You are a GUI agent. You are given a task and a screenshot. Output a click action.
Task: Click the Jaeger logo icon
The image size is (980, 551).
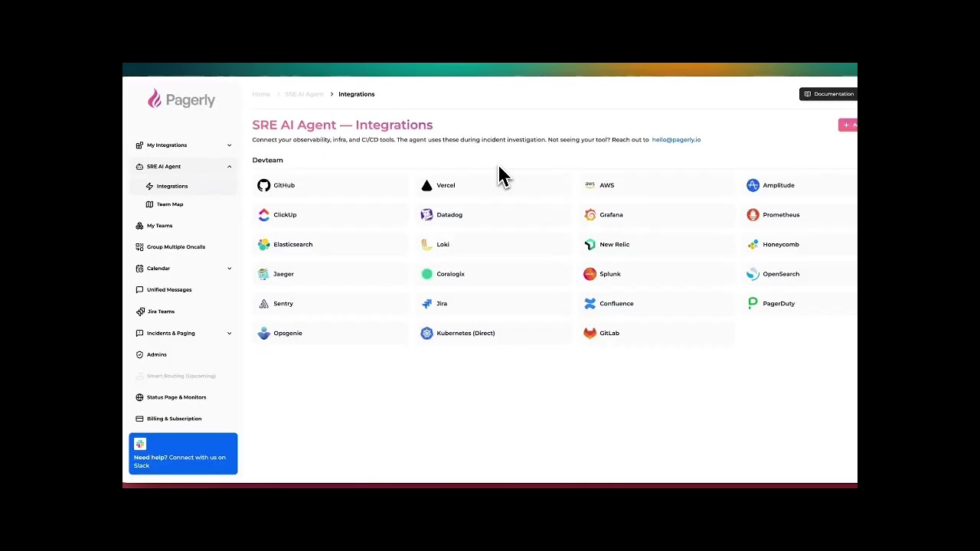[263, 274]
